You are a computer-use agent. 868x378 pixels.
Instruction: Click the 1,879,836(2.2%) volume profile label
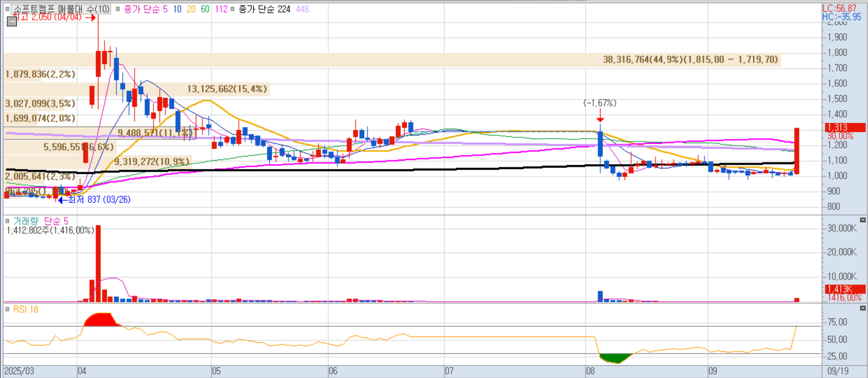pyautogui.click(x=41, y=74)
